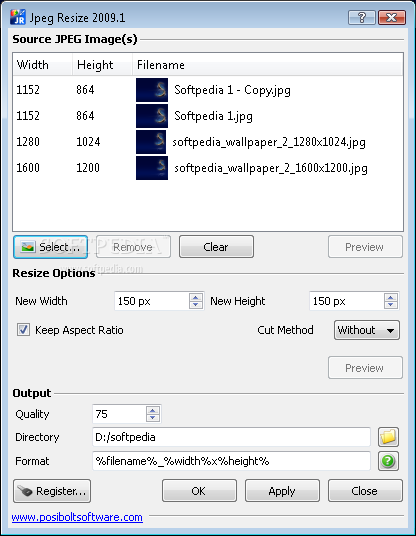Open the www.posiboltsoftware.com link

[x=77, y=517]
